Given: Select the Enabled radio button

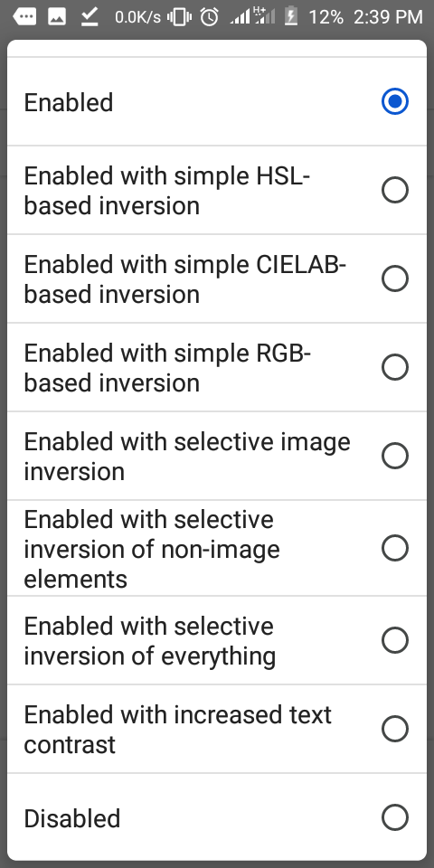Looking at the screenshot, I should (395, 101).
